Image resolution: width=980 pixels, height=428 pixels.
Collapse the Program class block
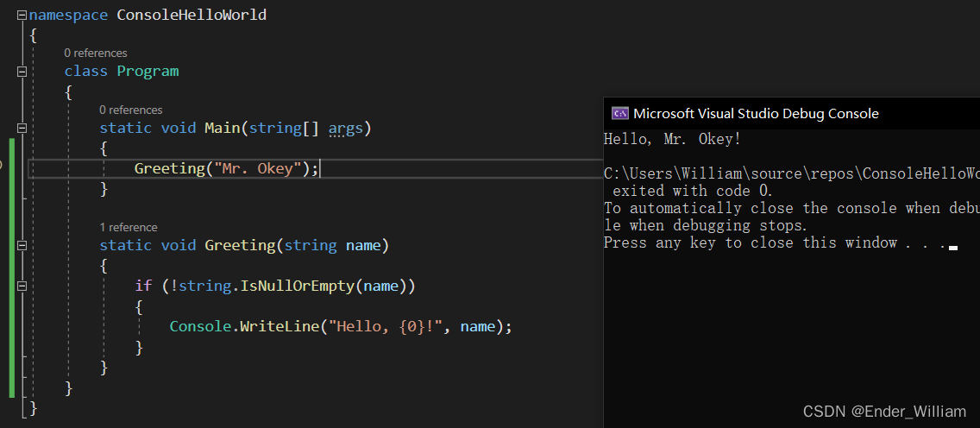[x=22, y=72]
